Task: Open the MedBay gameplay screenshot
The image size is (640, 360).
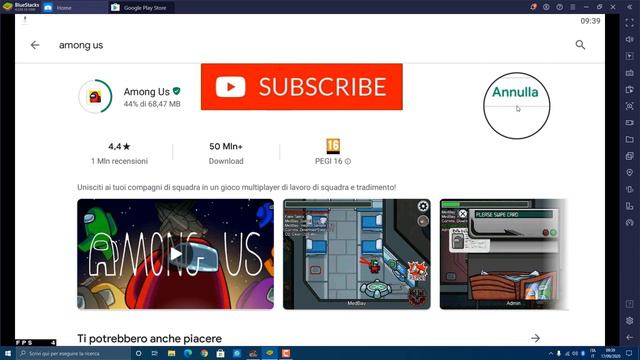Action: coord(357,254)
